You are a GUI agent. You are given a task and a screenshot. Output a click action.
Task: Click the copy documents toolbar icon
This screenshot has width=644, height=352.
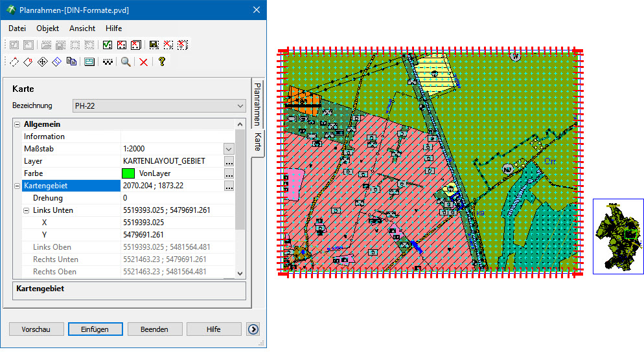pos(71,61)
